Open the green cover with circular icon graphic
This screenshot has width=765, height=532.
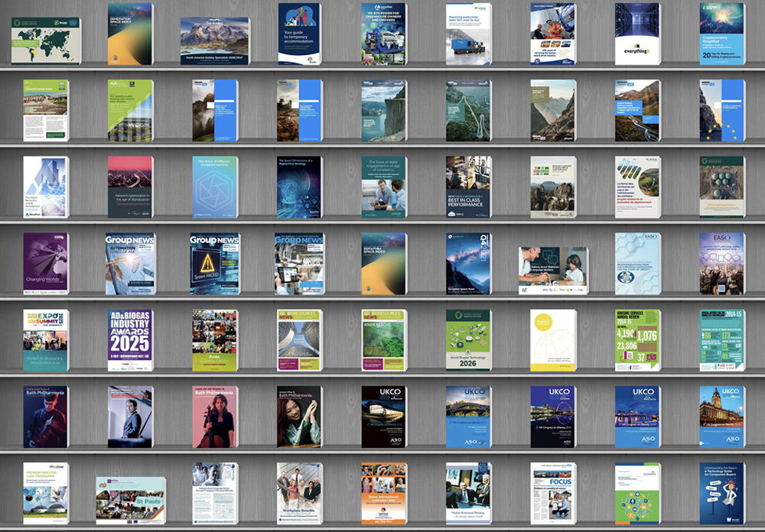click(x=638, y=494)
